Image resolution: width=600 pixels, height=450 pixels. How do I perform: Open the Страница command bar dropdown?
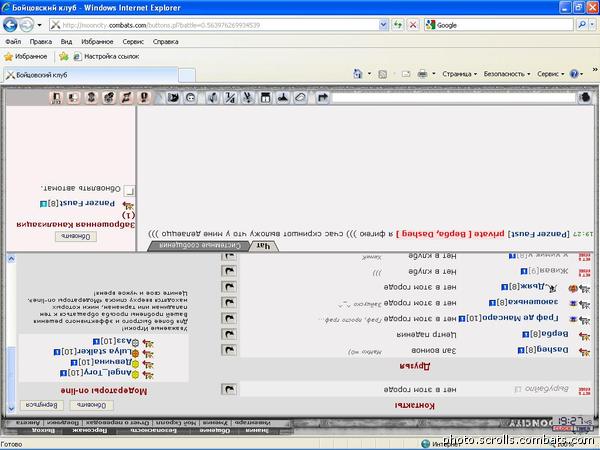460,74
